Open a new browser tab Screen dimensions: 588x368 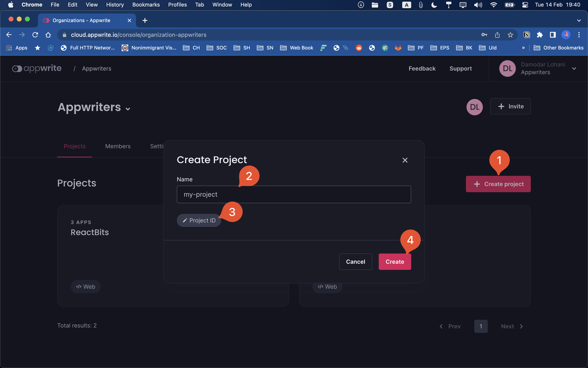tap(145, 20)
